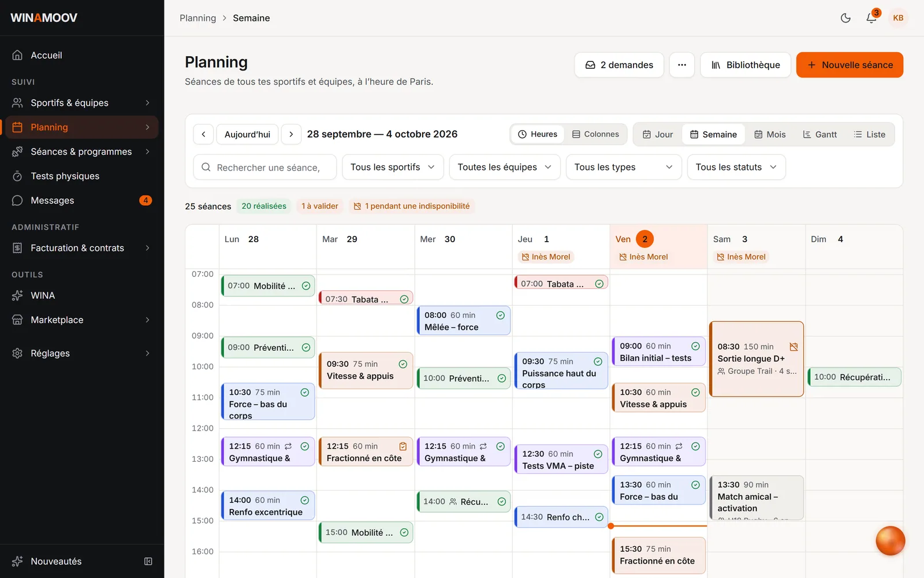Filter by 1 pendant une indisponibilité chip
This screenshot has width=924, height=578.
pos(412,206)
